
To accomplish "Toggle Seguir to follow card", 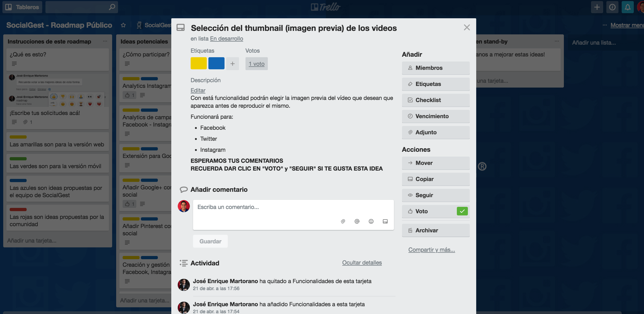I will click(x=436, y=195).
